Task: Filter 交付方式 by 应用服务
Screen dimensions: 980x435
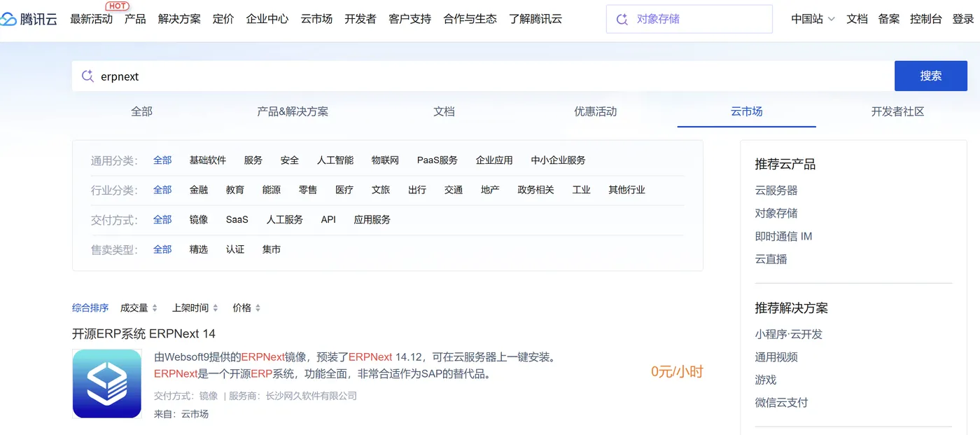Action: pos(372,220)
